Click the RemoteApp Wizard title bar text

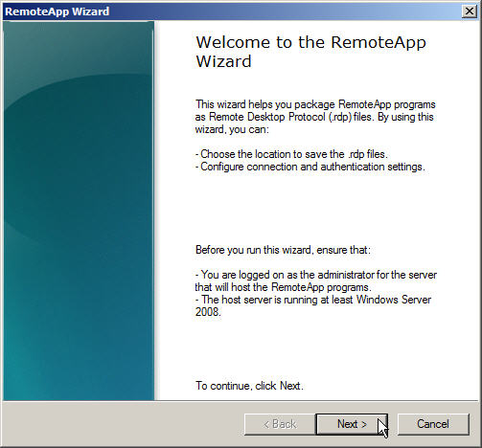click(x=57, y=11)
